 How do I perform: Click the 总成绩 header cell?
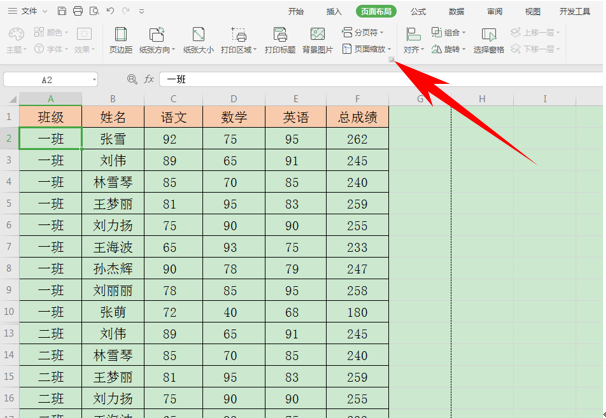tap(357, 117)
